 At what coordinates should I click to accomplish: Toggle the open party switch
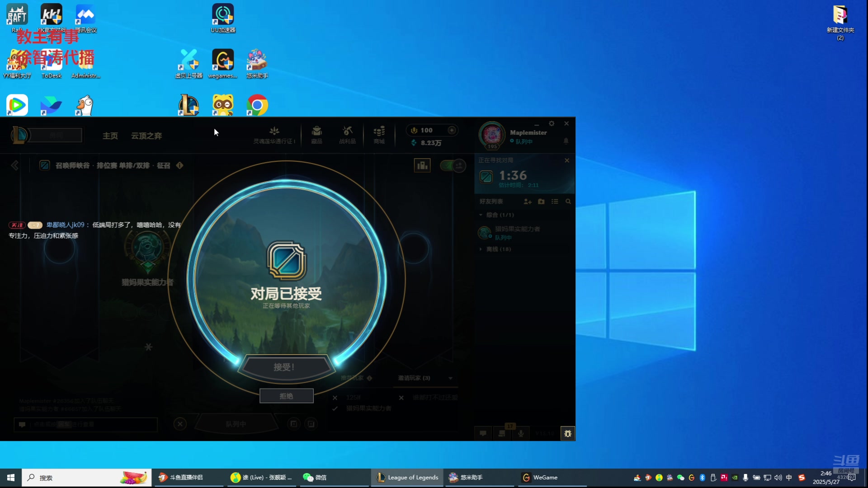pos(453,165)
